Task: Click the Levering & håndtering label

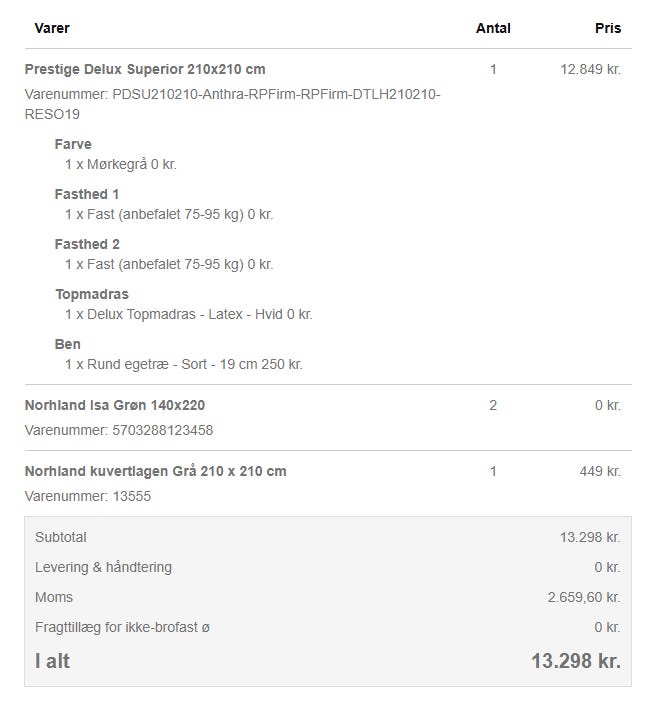Action: tap(103, 567)
